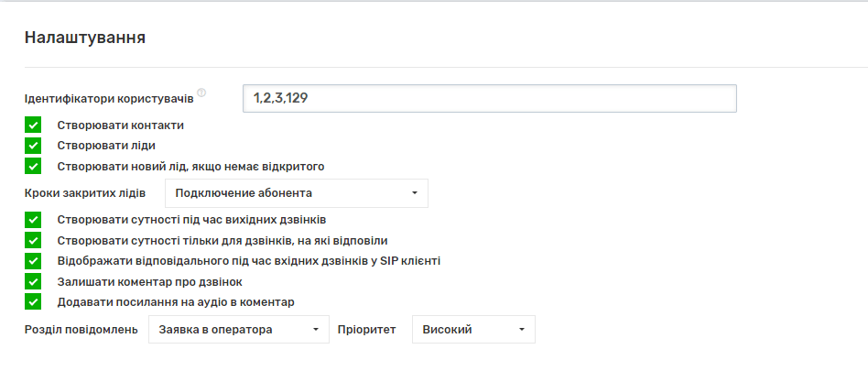
Task: Toggle the Залишати коментар про дзвінок checkbox
Action: pos(33,281)
